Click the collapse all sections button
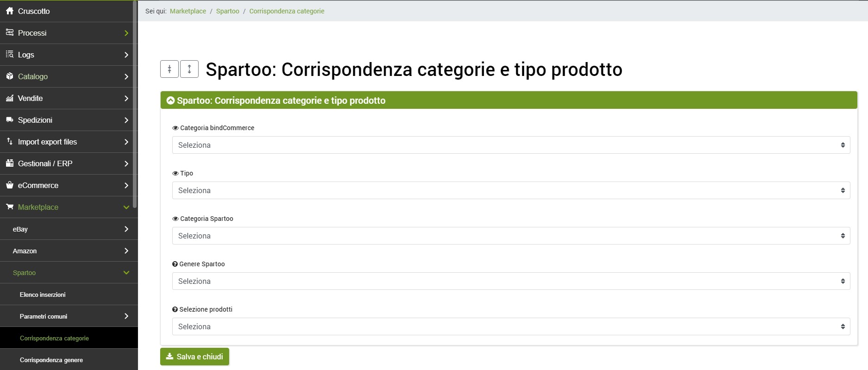 [x=169, y=69]
